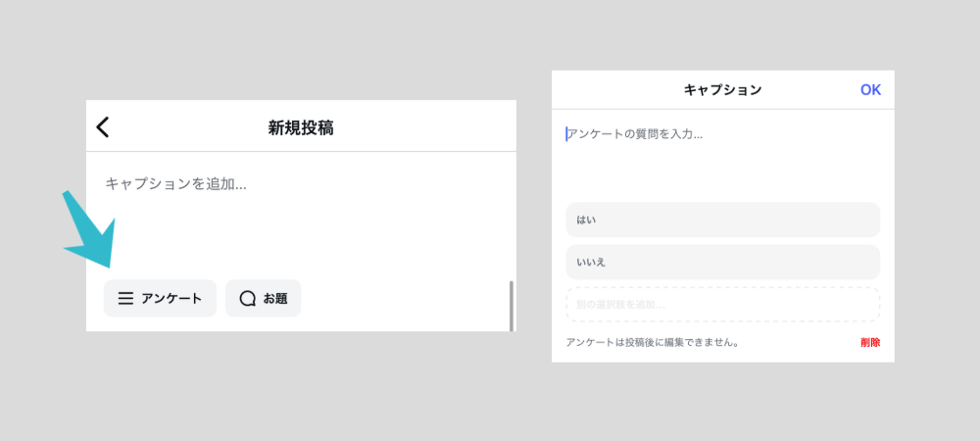Select the はい poll option
The height and width of the screenshot is (441, 980).
tap(722, 220)
